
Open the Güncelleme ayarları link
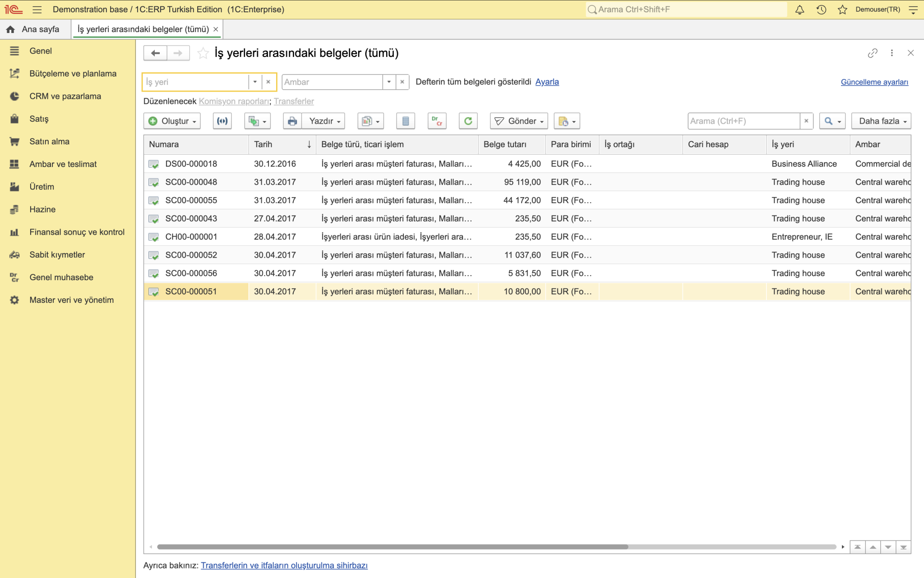point(874,82)
